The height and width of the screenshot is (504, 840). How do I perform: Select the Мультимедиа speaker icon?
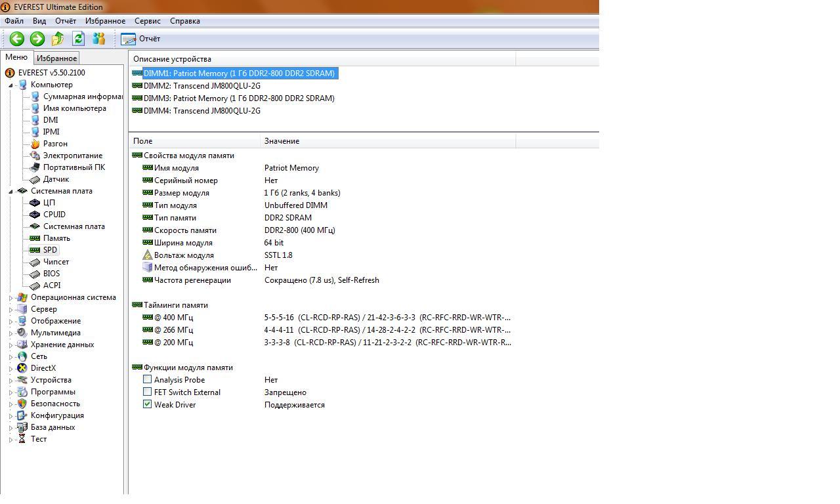[22, 333]
